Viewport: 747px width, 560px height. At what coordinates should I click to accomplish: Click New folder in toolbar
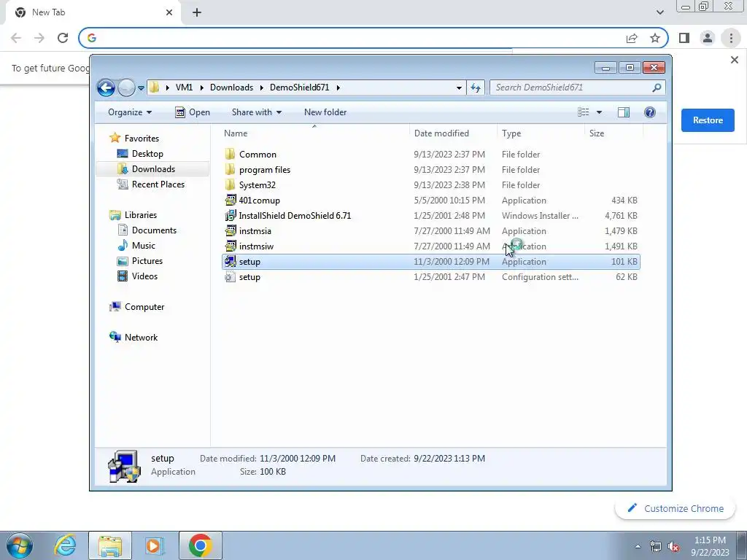(x=325, y=112)
